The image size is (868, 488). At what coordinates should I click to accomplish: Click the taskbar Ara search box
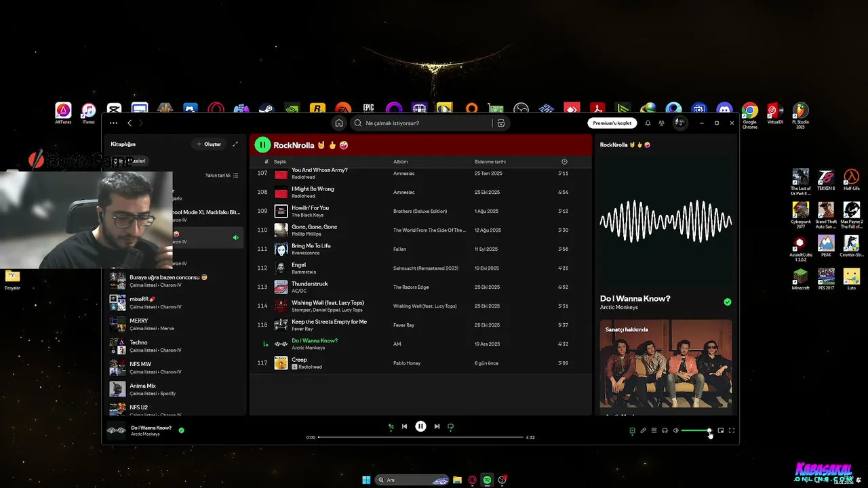pyautogui.click(x=412, y=480)
